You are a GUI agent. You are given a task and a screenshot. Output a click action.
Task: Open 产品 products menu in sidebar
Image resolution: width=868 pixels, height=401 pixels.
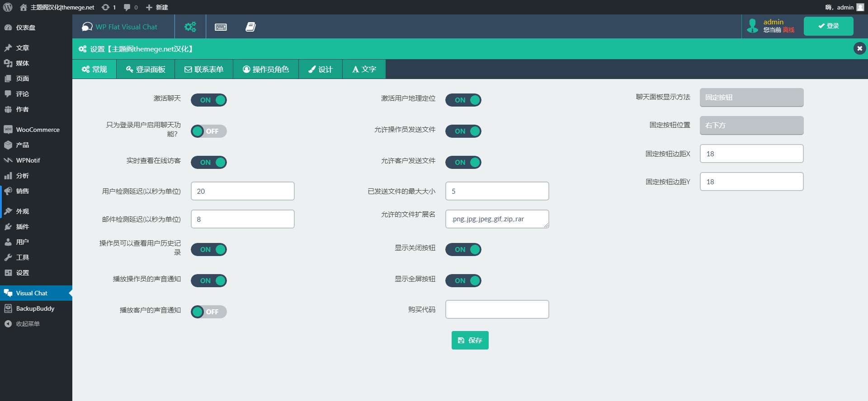point(36,145)
